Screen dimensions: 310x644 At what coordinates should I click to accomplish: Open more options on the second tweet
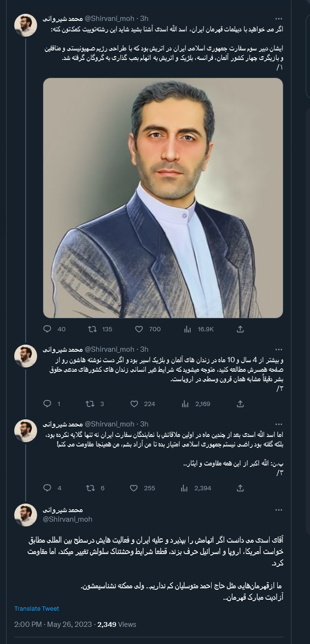(x=278, y=349)
